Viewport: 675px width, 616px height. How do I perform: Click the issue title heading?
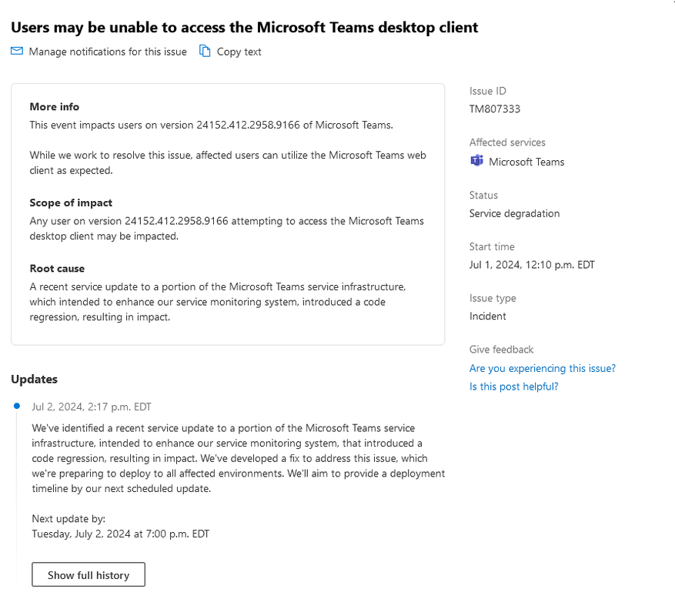pos(244,28)
